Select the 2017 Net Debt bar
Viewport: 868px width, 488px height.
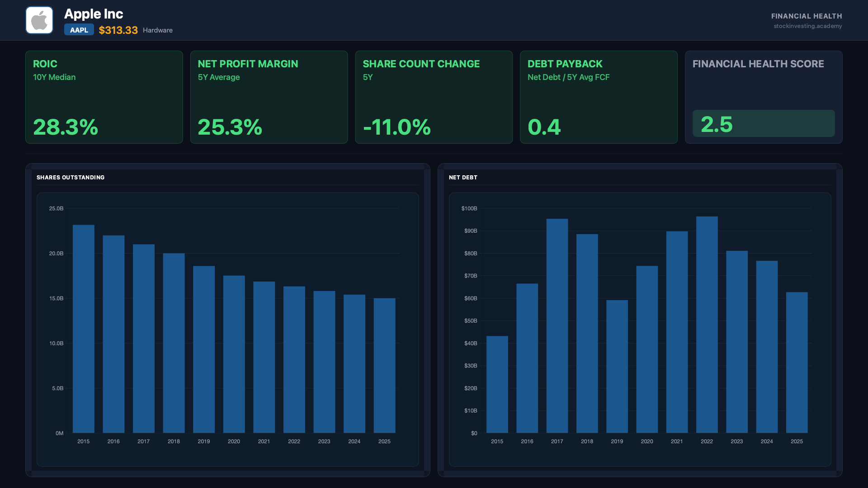click(x=557, y=326)
